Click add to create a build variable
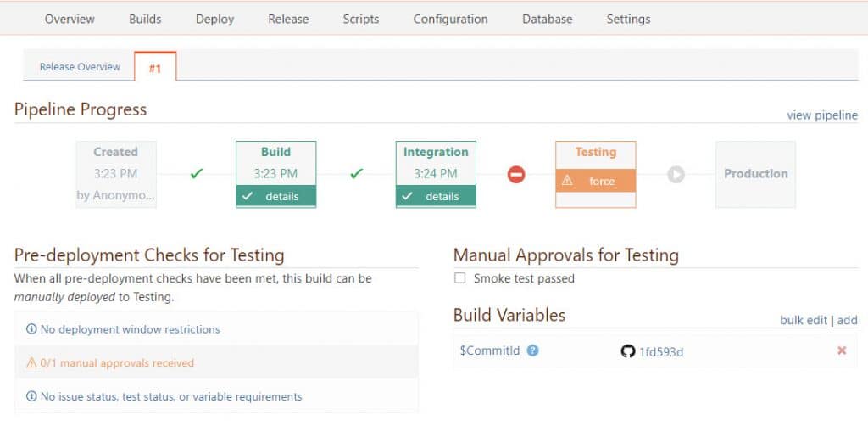 pyautogui.click(x=847, y=320)
